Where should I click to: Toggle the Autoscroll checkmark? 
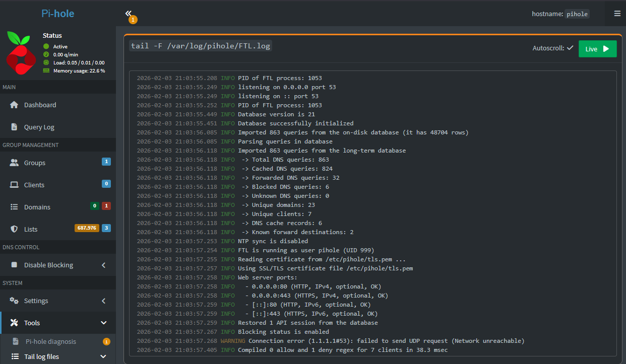point(570,48)
